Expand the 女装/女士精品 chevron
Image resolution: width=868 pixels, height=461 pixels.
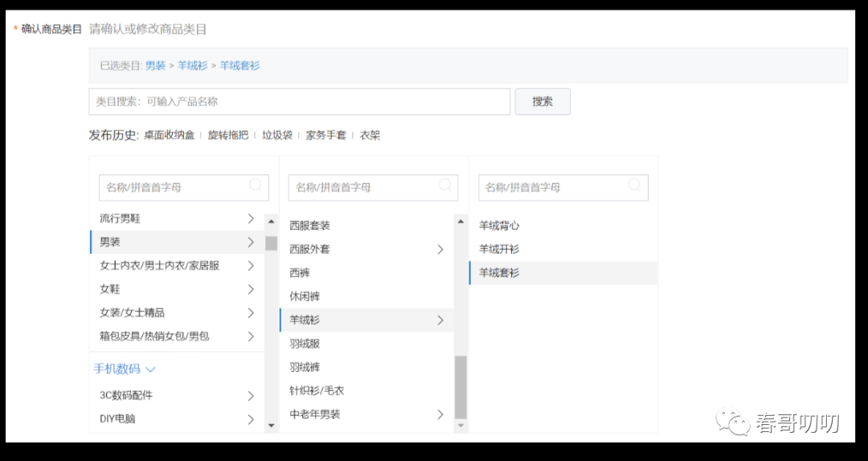[x=251, y=312]
